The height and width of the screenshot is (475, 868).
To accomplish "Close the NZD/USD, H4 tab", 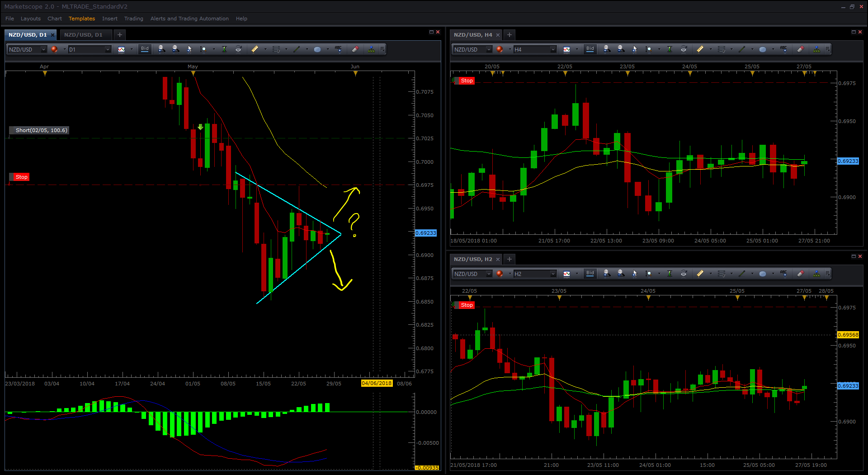I will coord(498,35).
